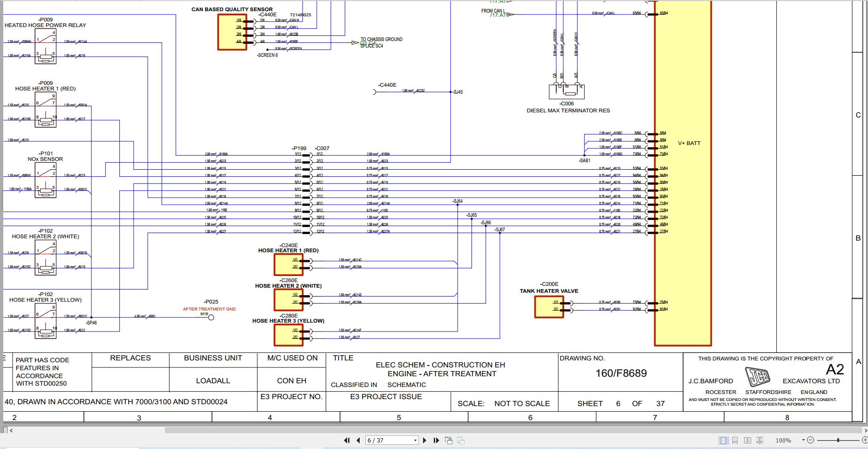Click the -SJ67 splice label
This screenshot has height=449, width=868.
click(499, 230)
